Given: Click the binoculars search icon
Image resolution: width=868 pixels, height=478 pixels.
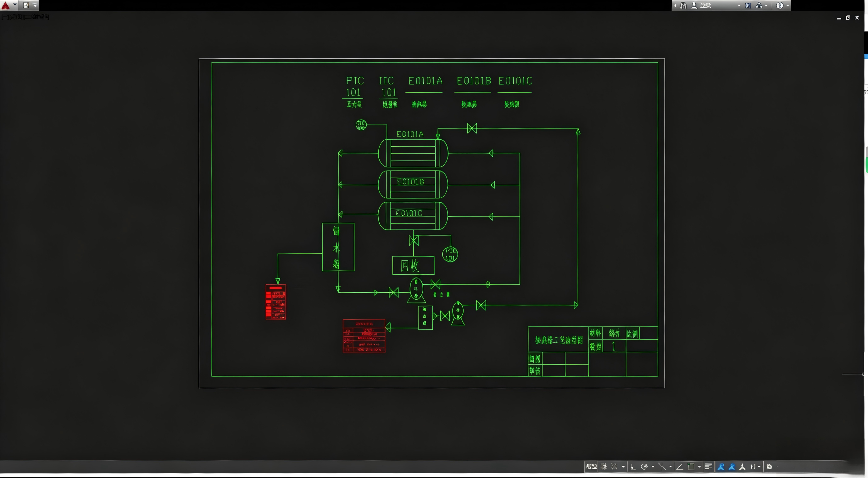Looking at the screenshot, I should (x=683, y=5).
